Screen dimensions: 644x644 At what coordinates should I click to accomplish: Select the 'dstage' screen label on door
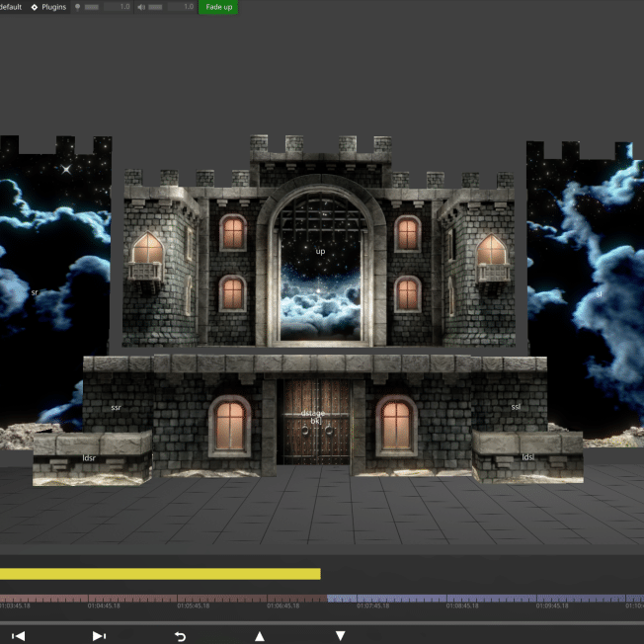(x=313, y=413)
